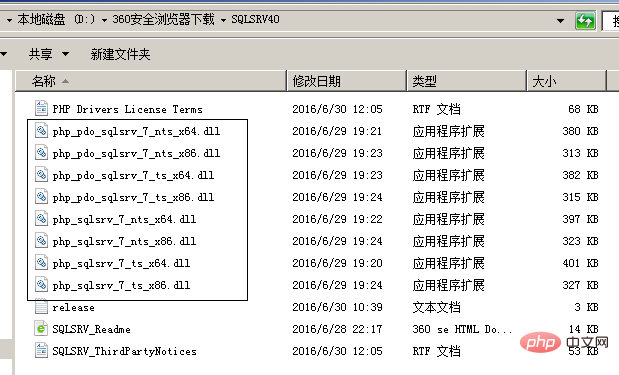Image resolution: width=619 pixels, height=375 pixels.
Task: Select php_sqlsrv_7_ts_x86.dll file icon
Action: (41, 285)
